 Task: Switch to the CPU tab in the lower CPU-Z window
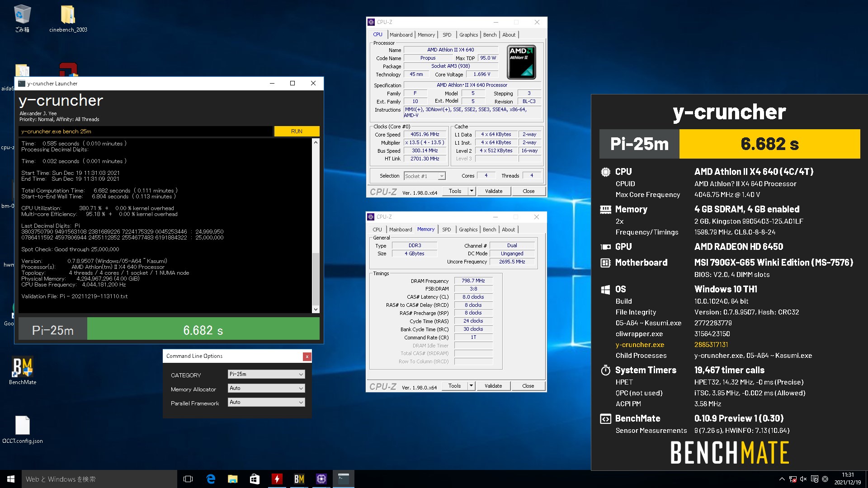pyautogui.click(x=377, y=230)
